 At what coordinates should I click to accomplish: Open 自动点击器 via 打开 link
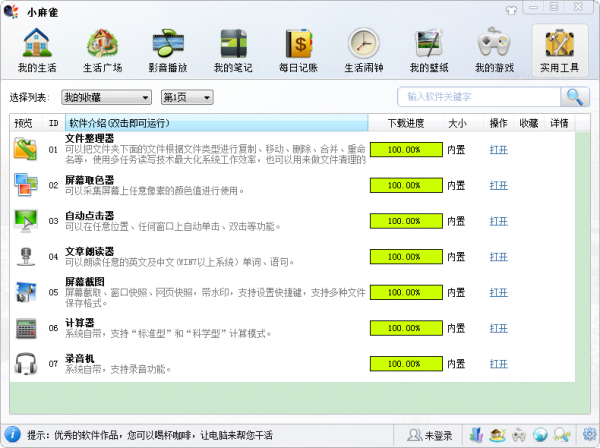click(x=499, y=221)
